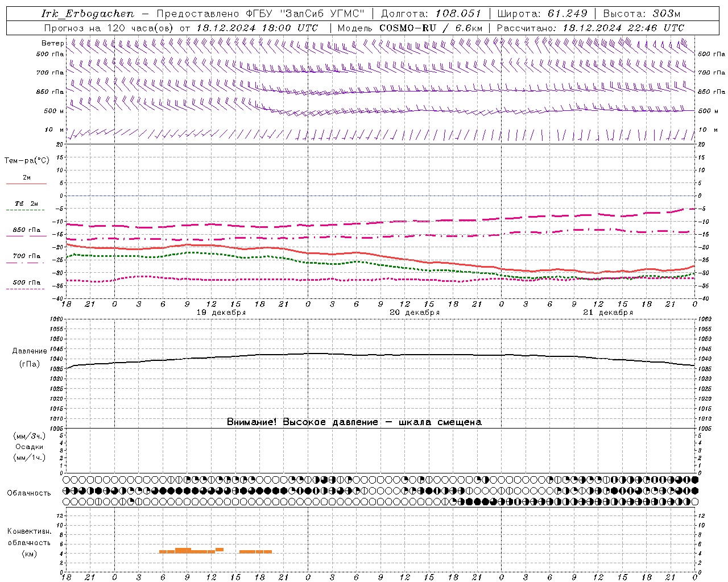This screenshot has width=728, height=582.
Task: Click the (гПа) unit label under Давление
Action: point(29,364)
